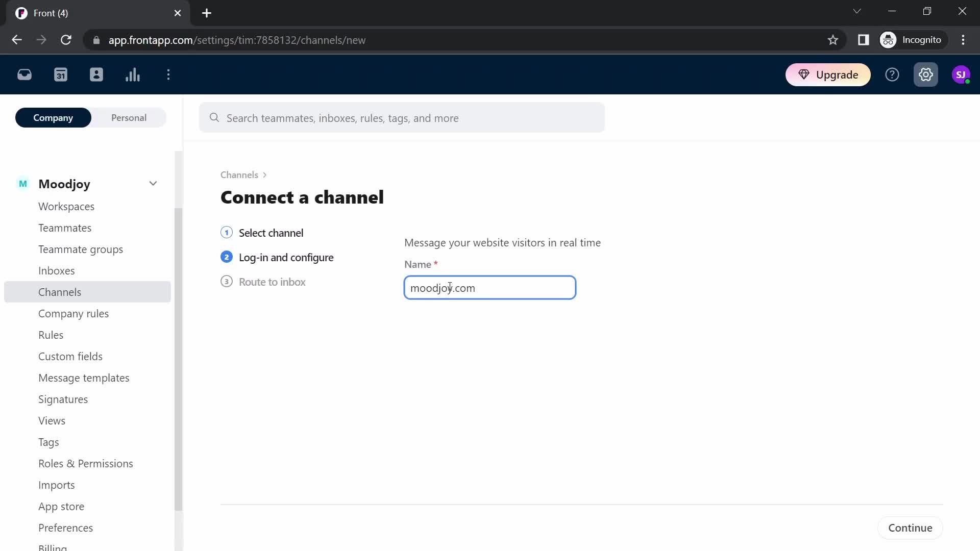Navigate to Channels breadcrumb link
Image resolution: width=980 pixels, height=551 pixels.
pos(240,176)
